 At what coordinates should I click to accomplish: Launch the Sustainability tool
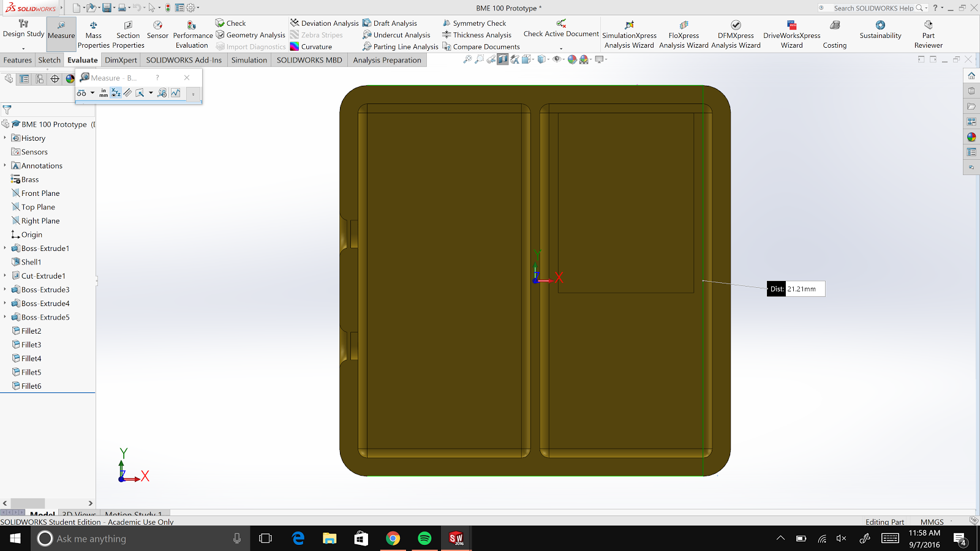click(880, 29)
